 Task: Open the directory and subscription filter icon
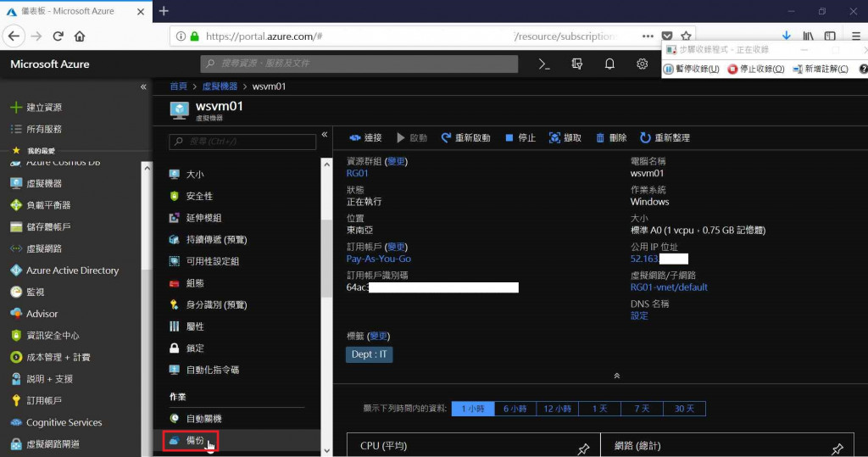coord(576,64)
